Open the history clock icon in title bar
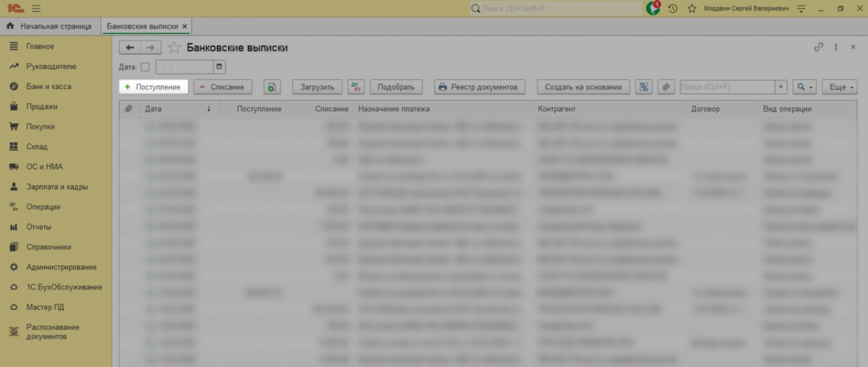The height and width of the screenshot is (367, 868). click(x=673, y=8)
